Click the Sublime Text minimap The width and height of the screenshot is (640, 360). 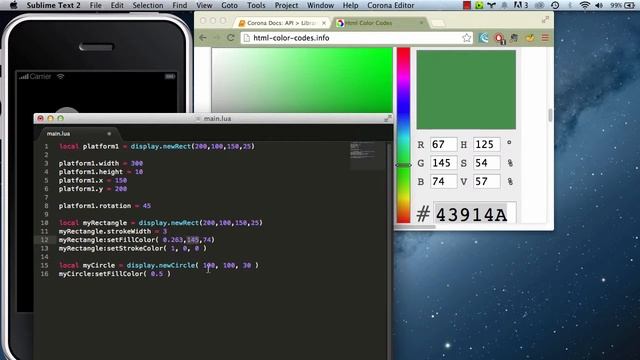pos(366,155)
